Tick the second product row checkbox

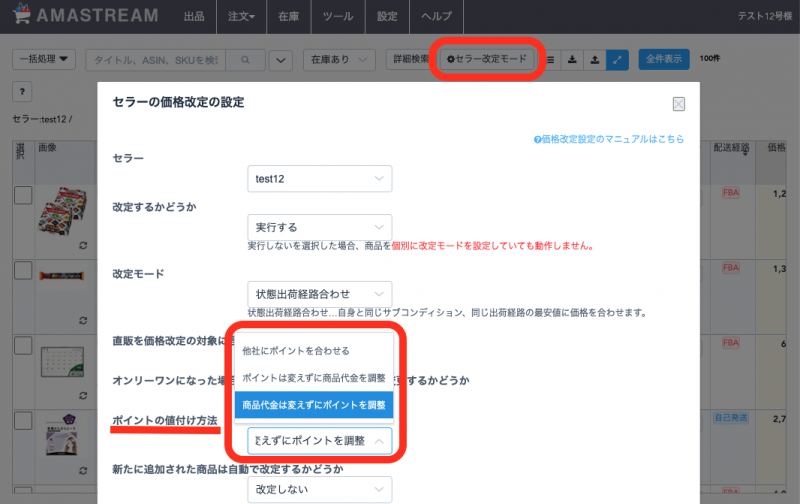23,270
